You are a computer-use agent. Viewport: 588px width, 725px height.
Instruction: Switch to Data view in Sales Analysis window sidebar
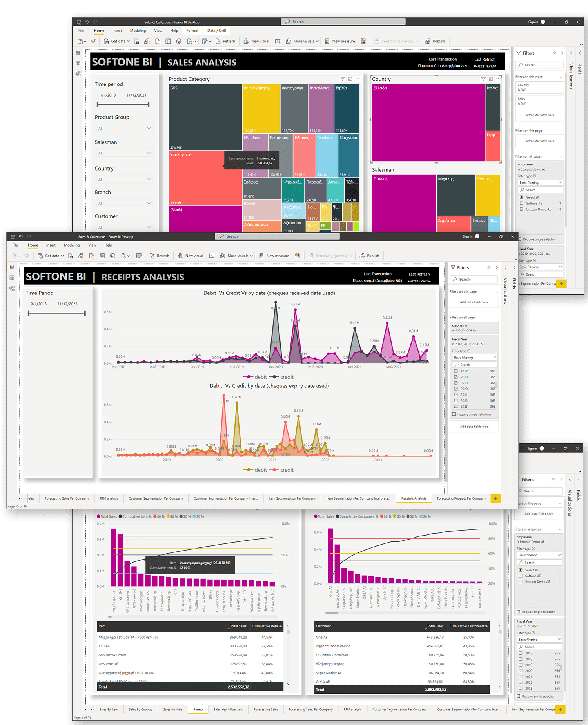tap(78, 63)
